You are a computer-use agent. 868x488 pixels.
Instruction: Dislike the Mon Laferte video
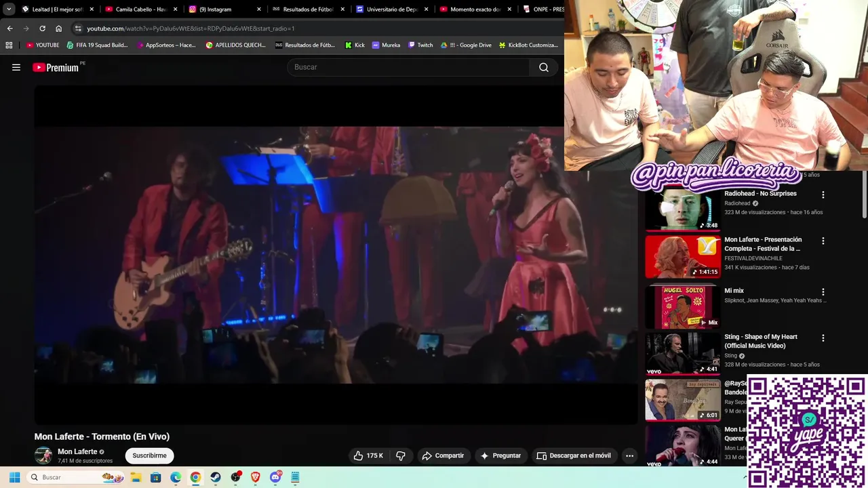tap(401, 455)
